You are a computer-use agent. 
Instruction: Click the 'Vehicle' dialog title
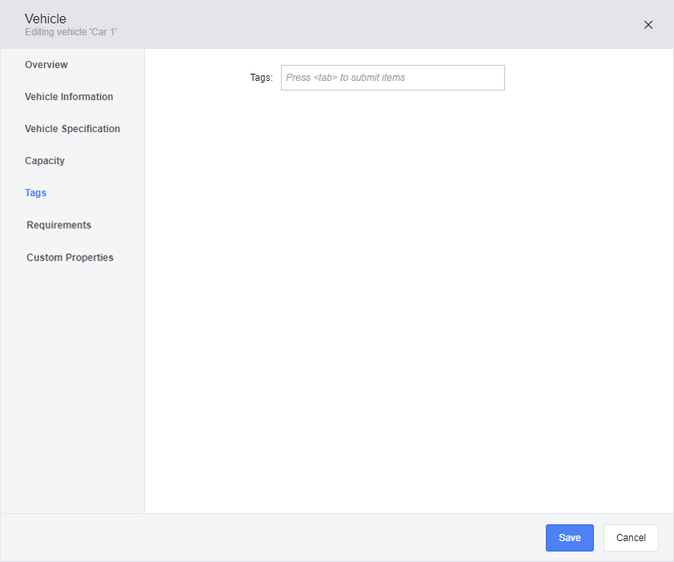tap(45, 19)
